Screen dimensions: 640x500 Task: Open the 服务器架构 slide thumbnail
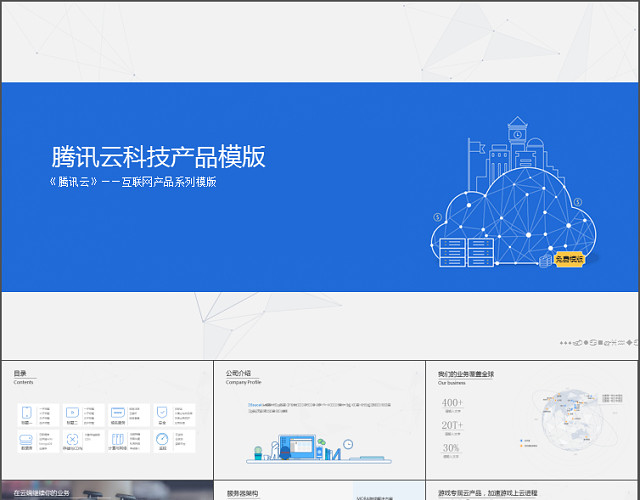[320, 491]
